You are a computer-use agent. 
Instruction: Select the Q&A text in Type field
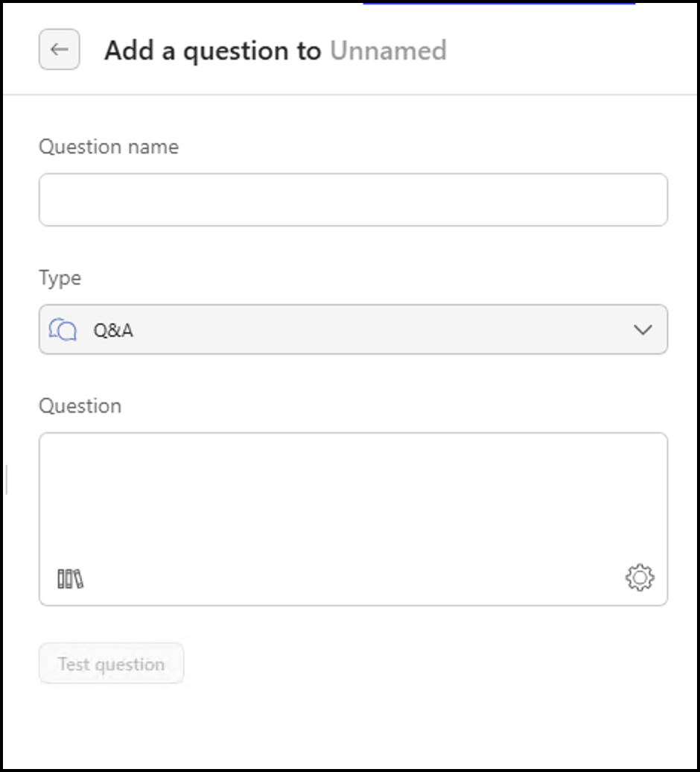113,330
